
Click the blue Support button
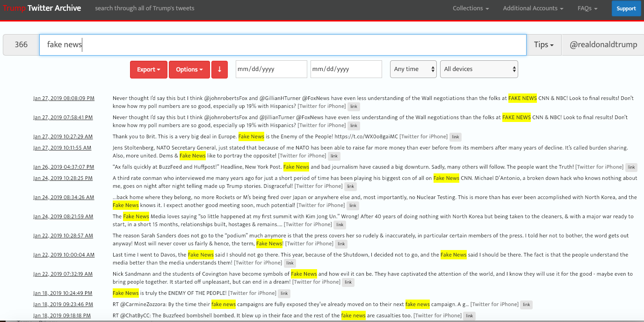pos(626,8)
